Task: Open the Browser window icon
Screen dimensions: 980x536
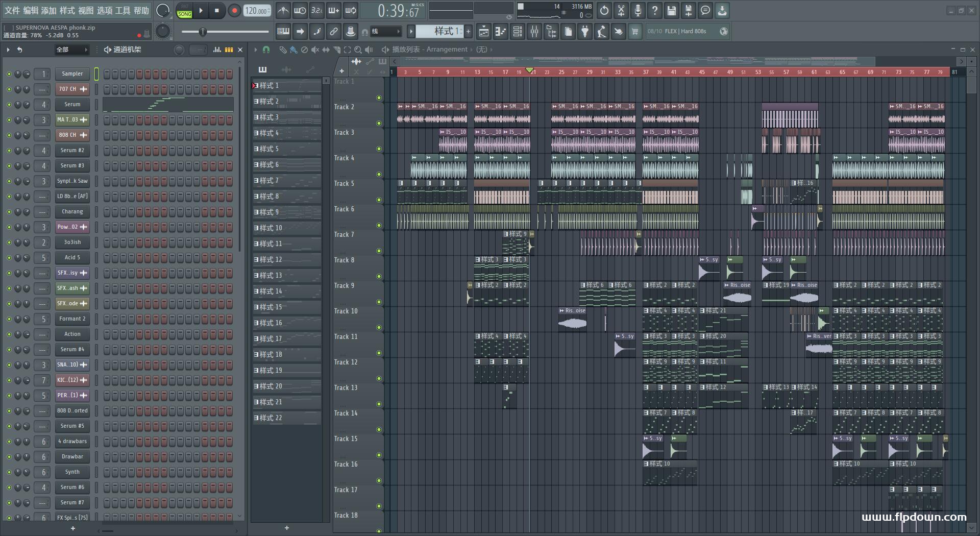Action: [551, 32]
